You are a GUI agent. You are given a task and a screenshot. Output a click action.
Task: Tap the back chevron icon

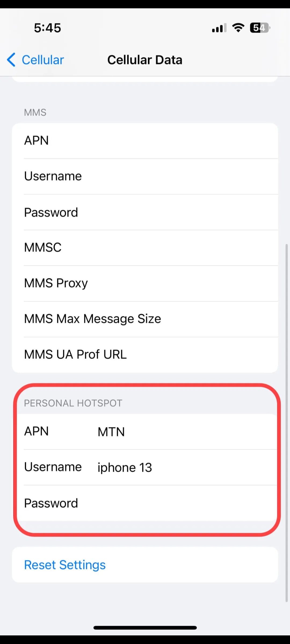click(11, 60)
